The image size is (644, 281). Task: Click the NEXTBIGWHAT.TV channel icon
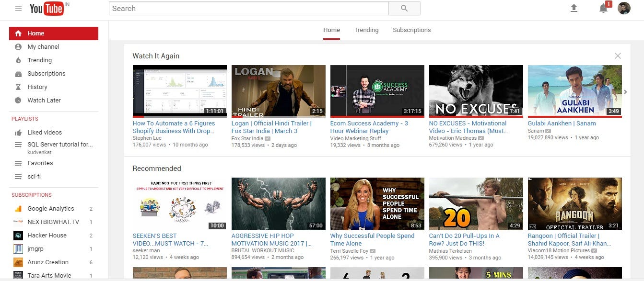pos(18,222)
